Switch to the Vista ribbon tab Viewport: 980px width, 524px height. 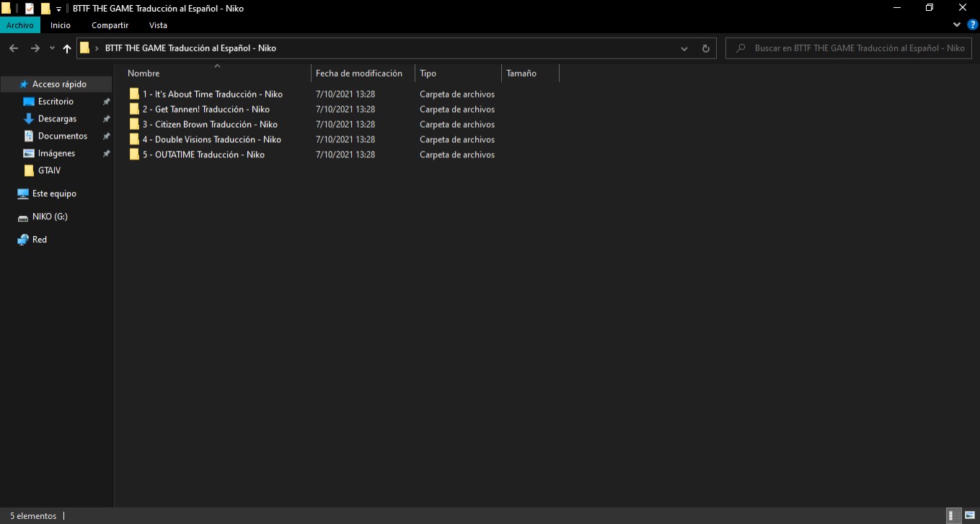pos(158,25)
